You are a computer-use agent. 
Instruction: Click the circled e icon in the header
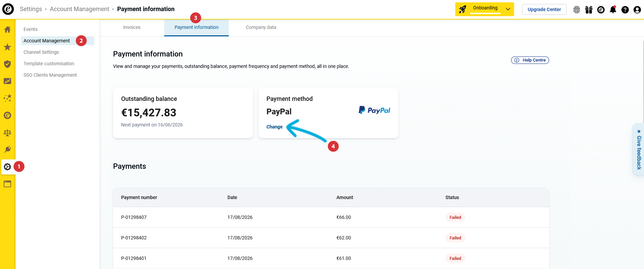tap(601, 10)
